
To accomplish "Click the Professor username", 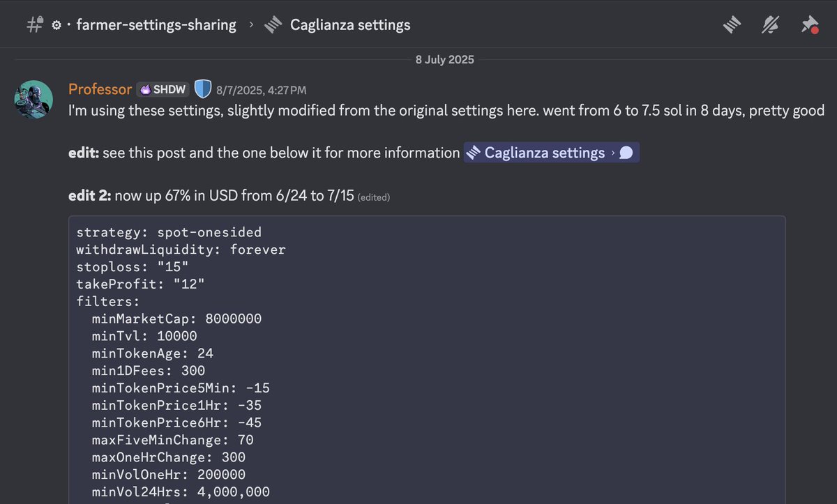I will pyautogui.click(x=100, y=89).
